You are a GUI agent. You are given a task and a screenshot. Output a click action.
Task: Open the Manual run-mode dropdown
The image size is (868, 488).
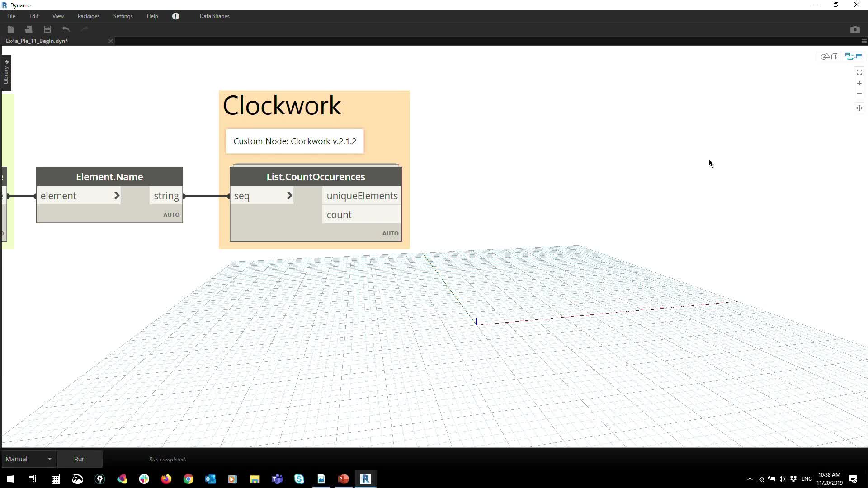[28, 459]
